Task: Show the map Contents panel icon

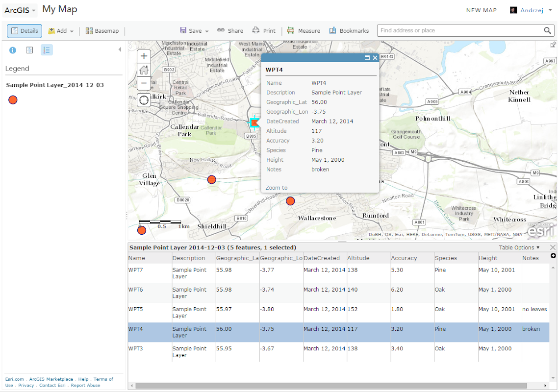Action: (x=29, y=50)
